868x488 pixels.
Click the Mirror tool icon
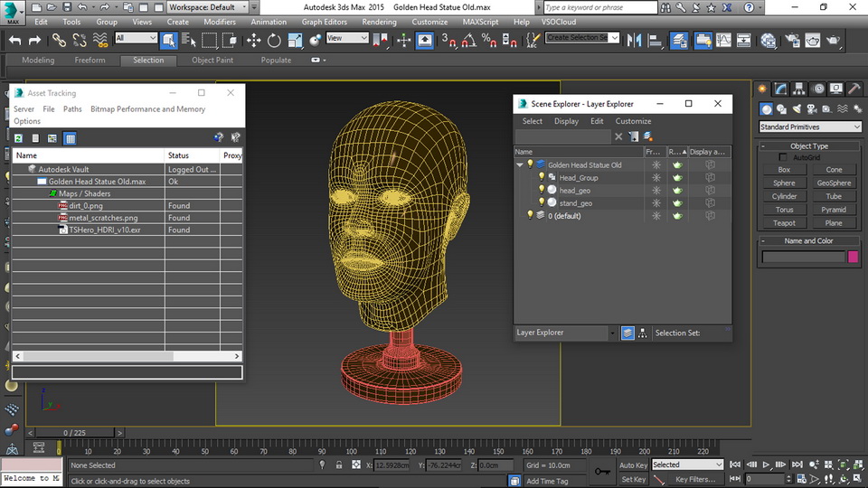(634, 40)
